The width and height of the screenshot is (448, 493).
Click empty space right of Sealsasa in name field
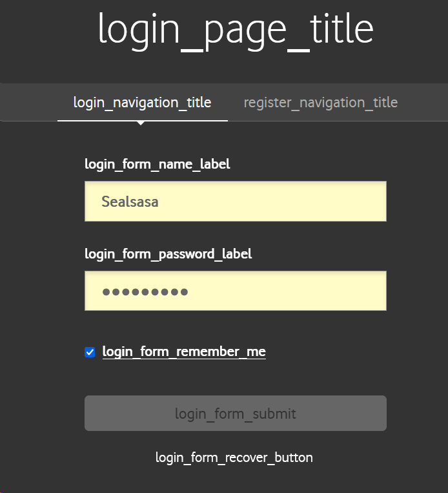(290, 202)
